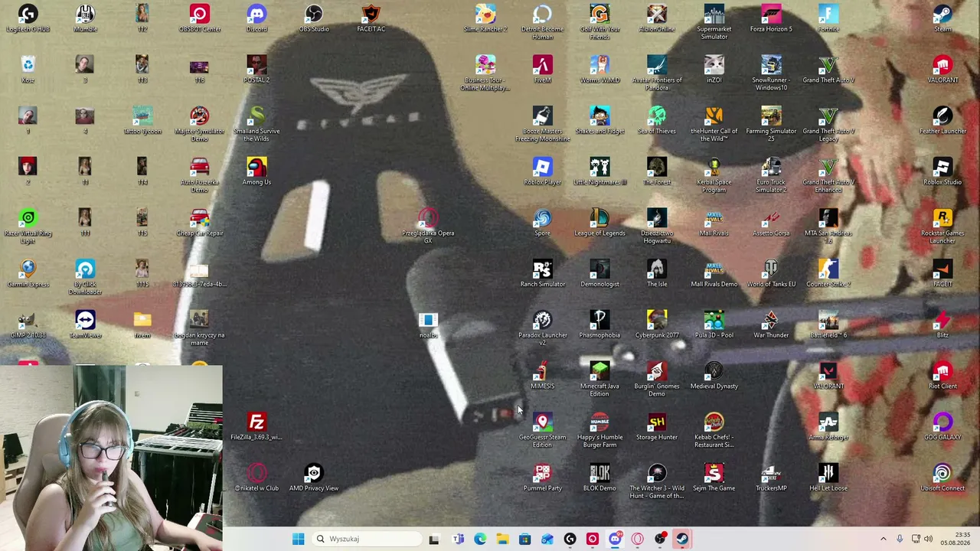The width and height of the screenshot is (980, 551).
Task: Open the Feather Launcher icon
Action: 942,121
